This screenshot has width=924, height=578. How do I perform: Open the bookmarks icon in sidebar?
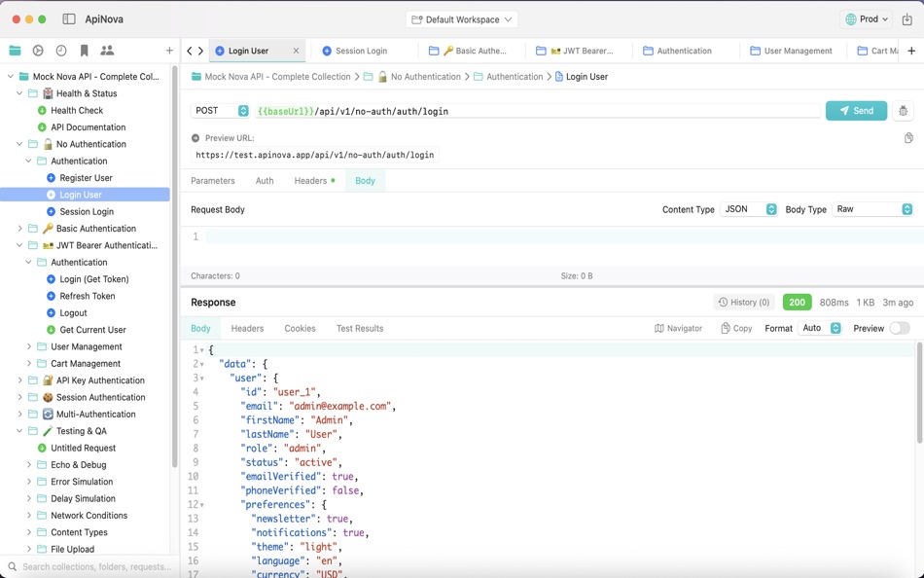pyautogui.click(x=84, y=51)
